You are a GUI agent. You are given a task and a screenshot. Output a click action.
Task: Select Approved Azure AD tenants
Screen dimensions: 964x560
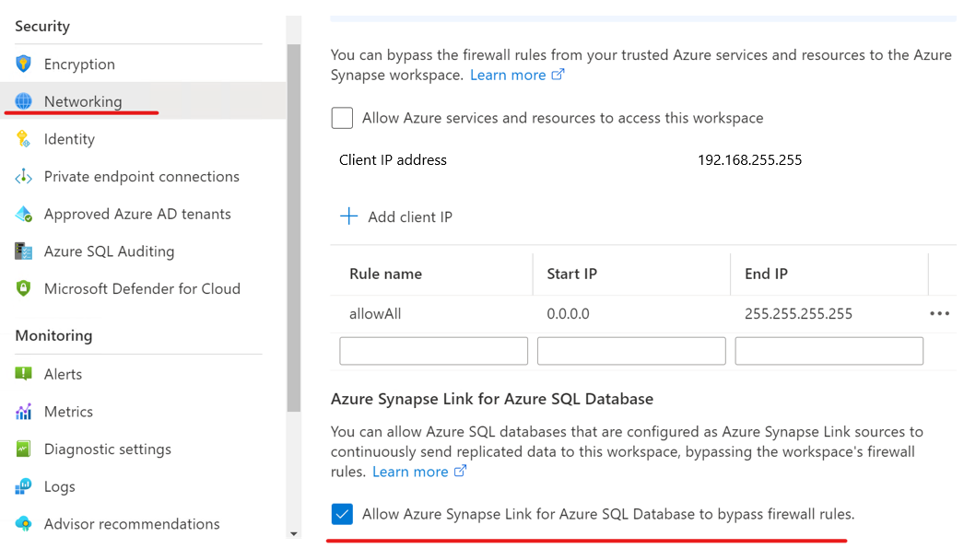136,214
